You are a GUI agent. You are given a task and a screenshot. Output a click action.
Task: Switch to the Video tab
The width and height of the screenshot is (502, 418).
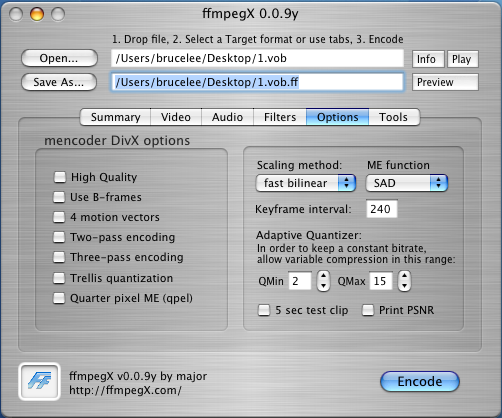tap(176, 117)
